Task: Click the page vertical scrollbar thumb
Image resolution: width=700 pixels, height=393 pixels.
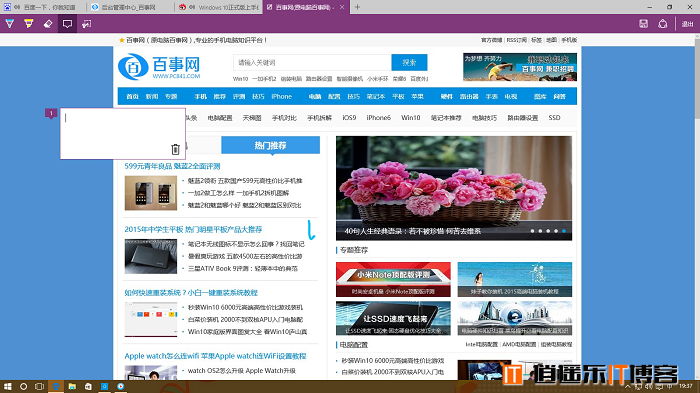Action: pos(696,79)
